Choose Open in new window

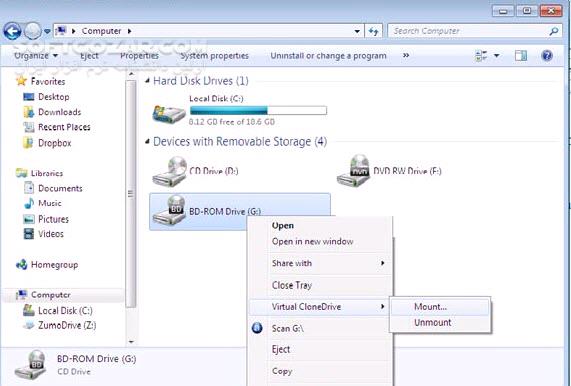point(312,241)
